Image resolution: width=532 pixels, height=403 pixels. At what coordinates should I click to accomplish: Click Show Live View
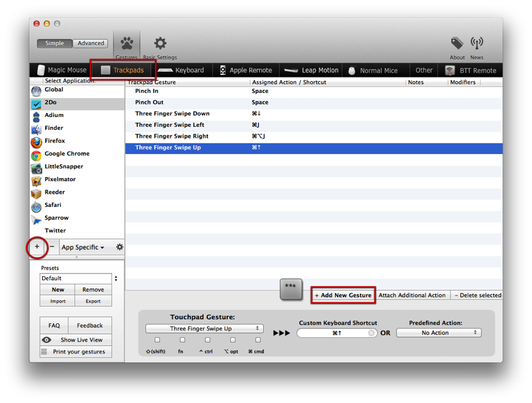point(76,340)
